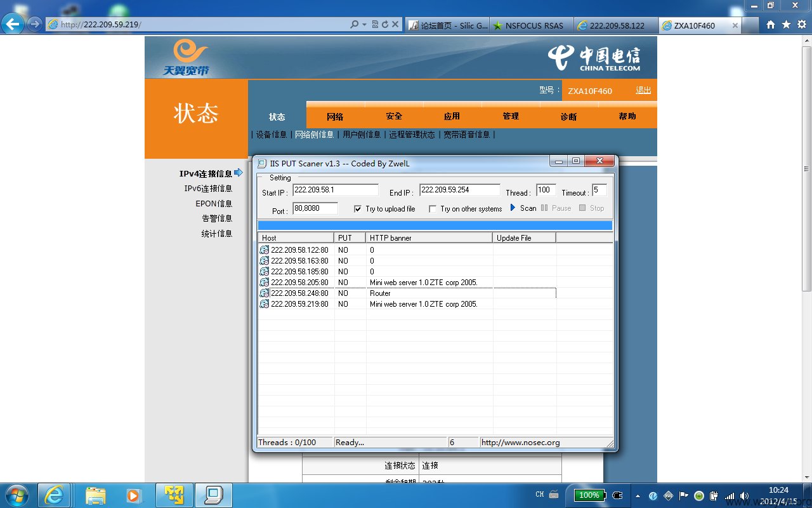Image resolution: width=812 pixels, height=508 pixels.
Task: Click the compatibility view icon in address bar
Action: click(x=375, y=24)
